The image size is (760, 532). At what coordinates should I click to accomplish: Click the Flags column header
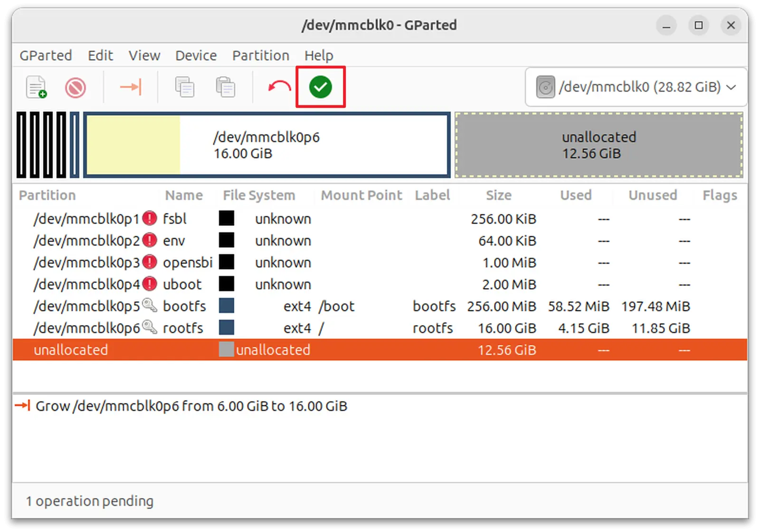(x=720, y=195)
